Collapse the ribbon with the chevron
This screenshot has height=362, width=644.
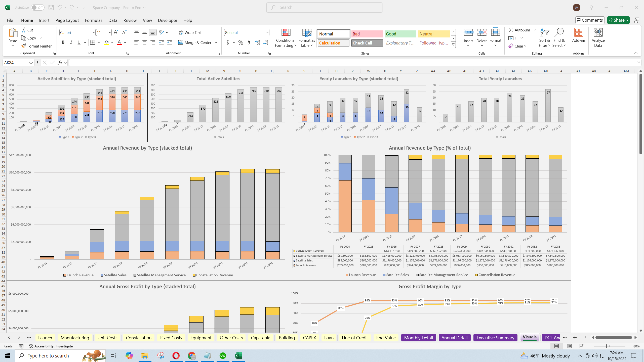(x=636, y=53)
